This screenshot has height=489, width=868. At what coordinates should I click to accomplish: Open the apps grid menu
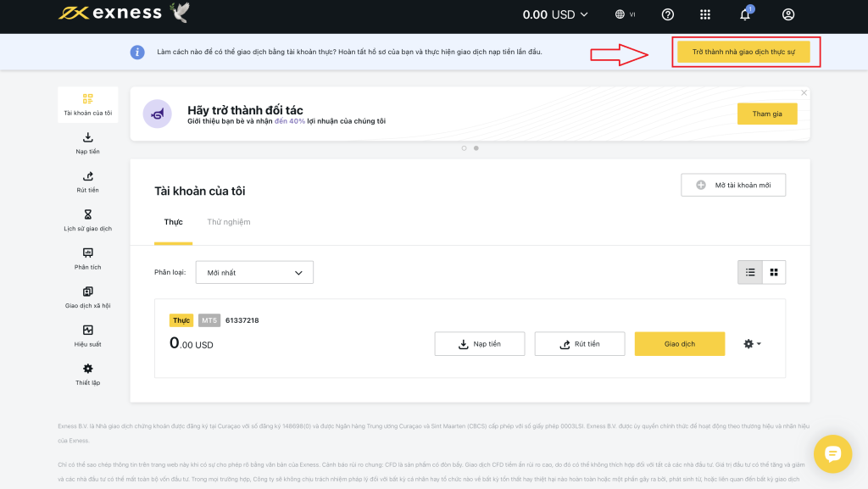pyautogui.click(x=704, y=14)
